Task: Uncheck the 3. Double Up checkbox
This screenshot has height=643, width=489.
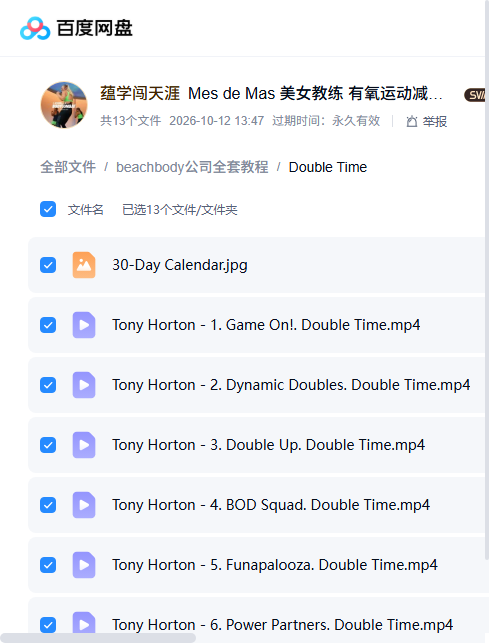Action: pyautogui.click(x=48, y=445)
